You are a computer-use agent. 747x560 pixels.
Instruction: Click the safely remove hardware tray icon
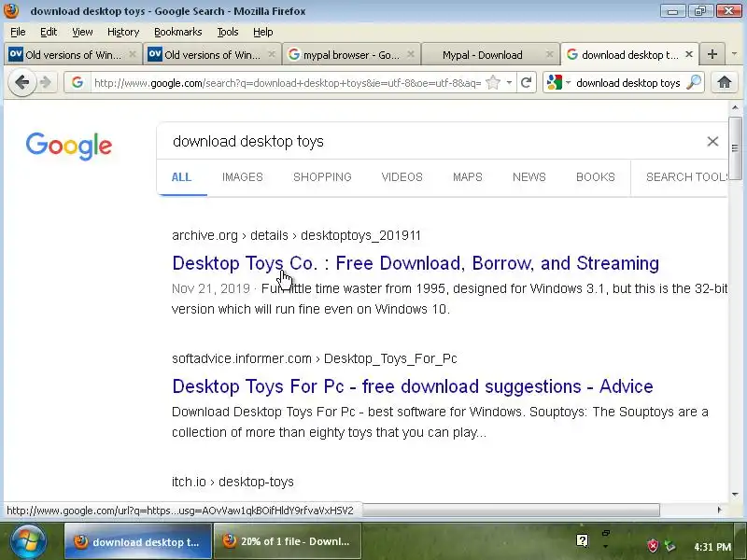tap(670, 546)
